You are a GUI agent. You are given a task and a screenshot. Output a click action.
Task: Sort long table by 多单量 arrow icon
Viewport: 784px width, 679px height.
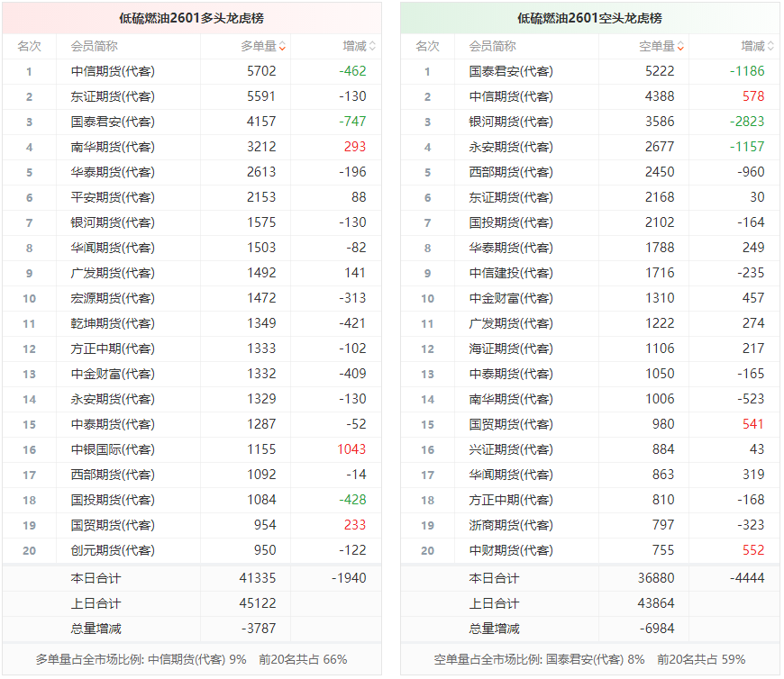282,47
